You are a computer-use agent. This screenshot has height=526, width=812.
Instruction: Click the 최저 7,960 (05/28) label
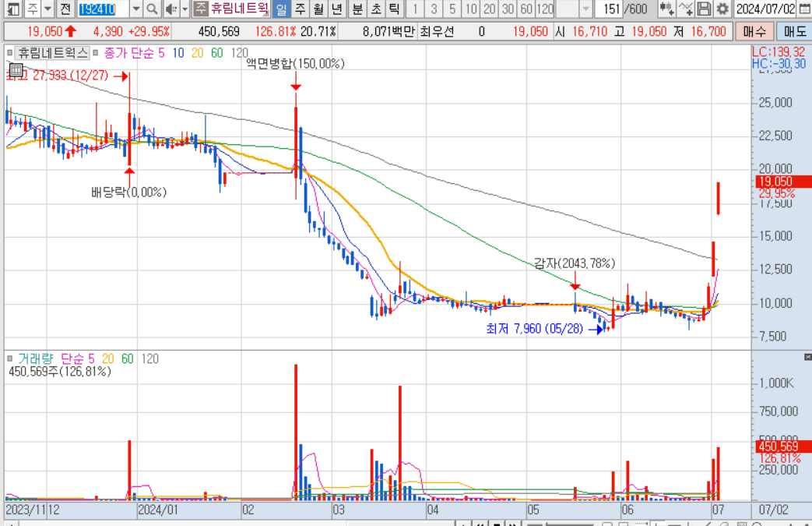[x=534, y=329]
